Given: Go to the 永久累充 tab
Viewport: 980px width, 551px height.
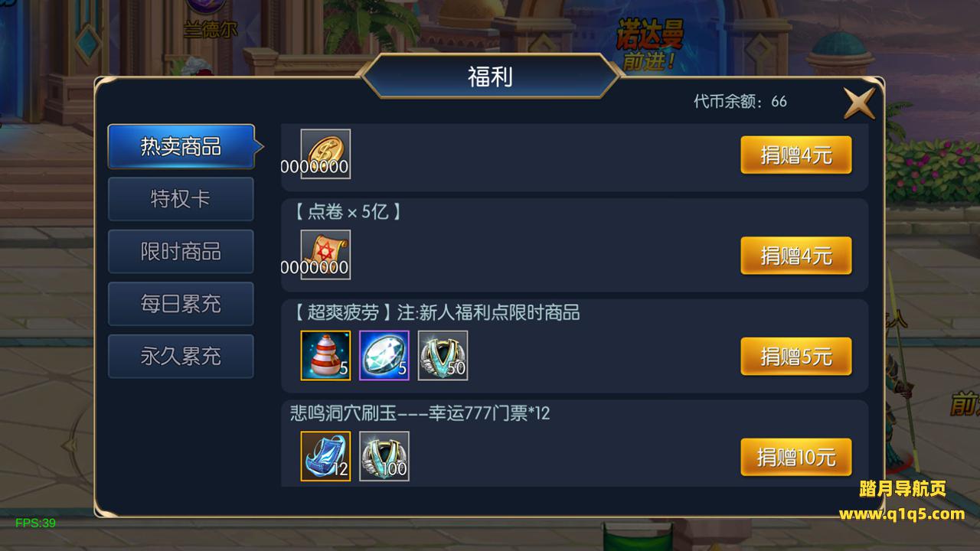Looking at the screenshot, I should (x=181, y=356).
